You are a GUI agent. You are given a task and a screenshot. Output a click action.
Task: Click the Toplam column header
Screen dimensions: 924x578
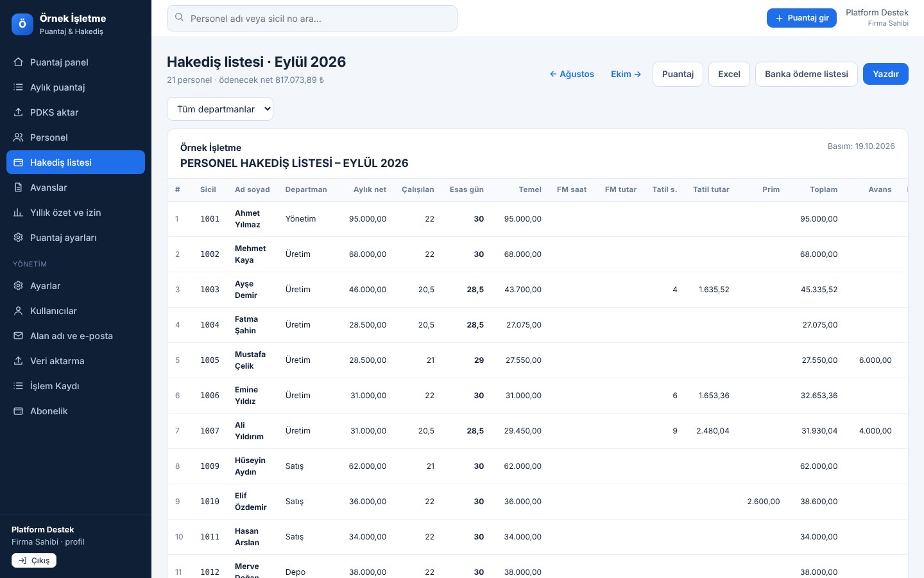823,189
